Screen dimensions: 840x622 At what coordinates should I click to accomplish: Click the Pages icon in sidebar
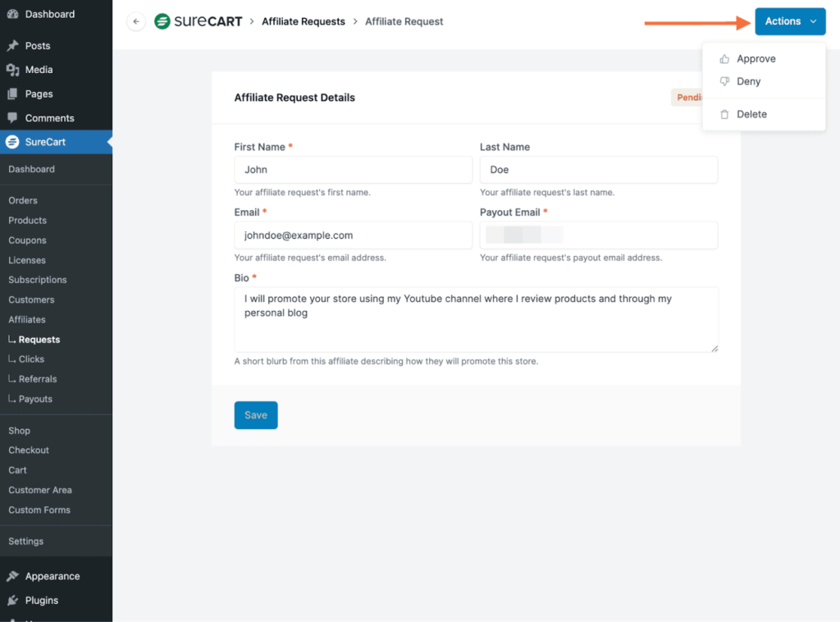(x=12, y=94)
